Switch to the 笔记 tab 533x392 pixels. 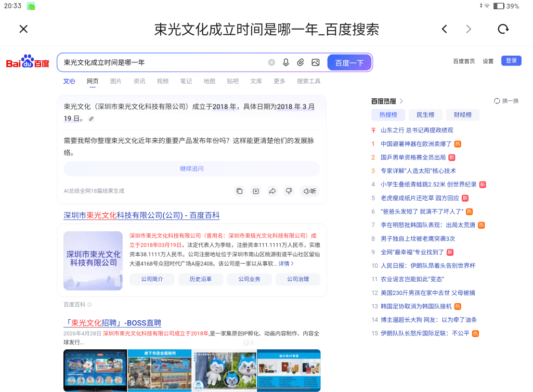click(x=186, y=81)
